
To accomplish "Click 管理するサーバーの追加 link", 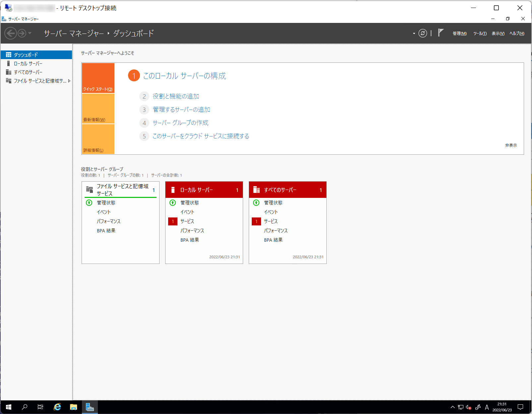I will 181,110.
